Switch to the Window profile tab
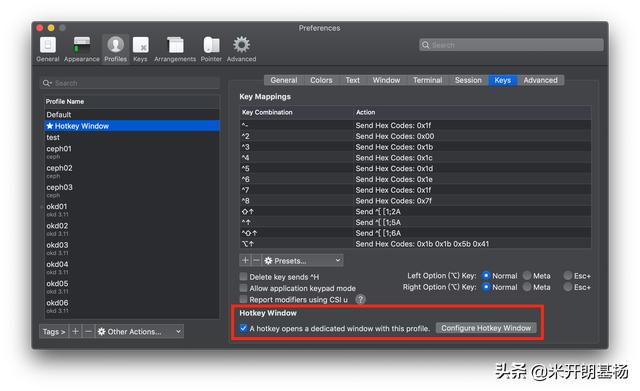Image resolution: width=640 pixels, height=391 pixels. click(386, 80)
